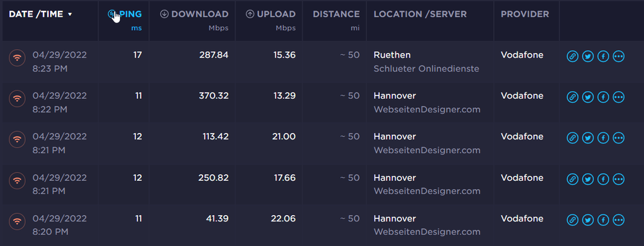Share the 8:20 PM result on Facebook
This screenshot has height=246, width=644.
(603, 220)
